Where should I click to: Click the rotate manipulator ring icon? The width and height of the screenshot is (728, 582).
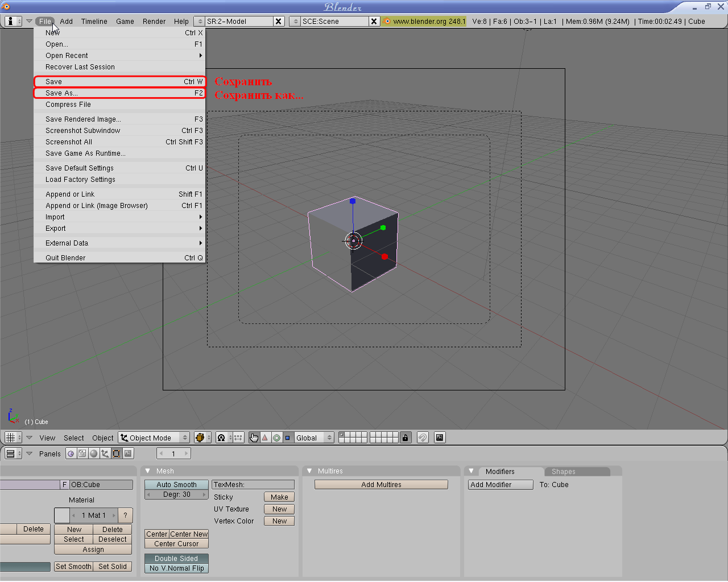[276, 438]
